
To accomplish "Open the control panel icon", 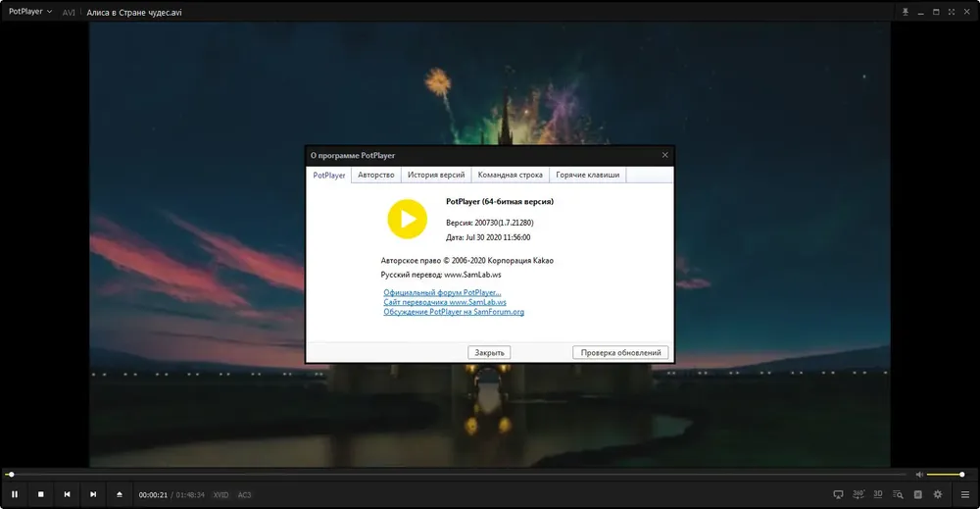I will tap(918, 494).
